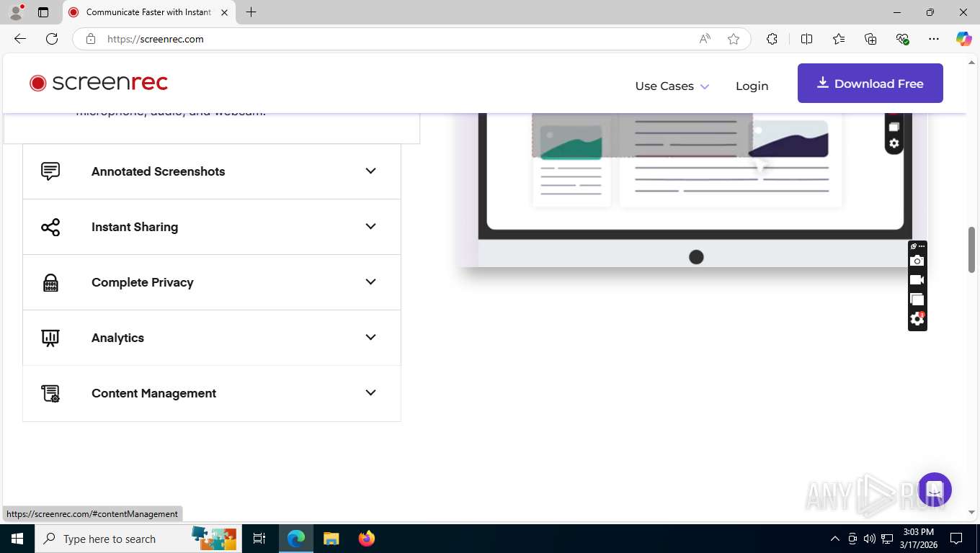Click the browser back arrow
Screen dimensions: 980x553
(20, 39)
